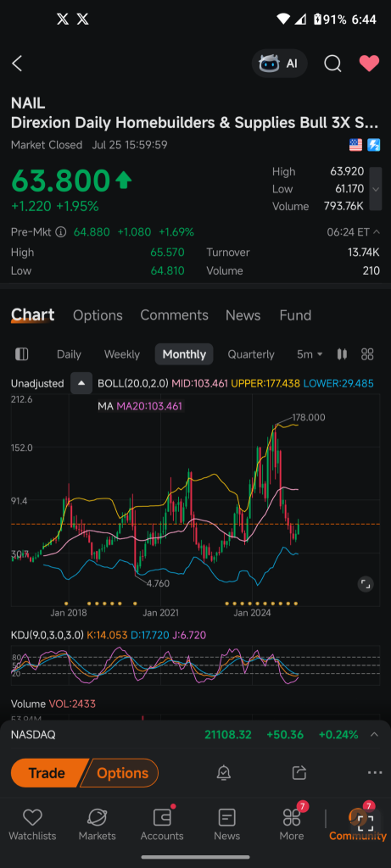Go back with the arrow icon
This screenshot has width=391, height=868.
point(17,64)
